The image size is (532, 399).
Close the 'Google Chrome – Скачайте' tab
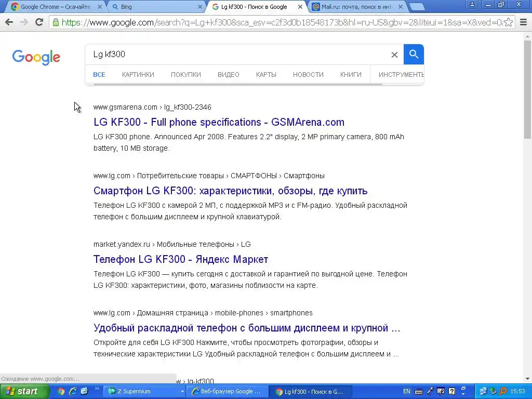pyautogui.click(x=99, y=7)
